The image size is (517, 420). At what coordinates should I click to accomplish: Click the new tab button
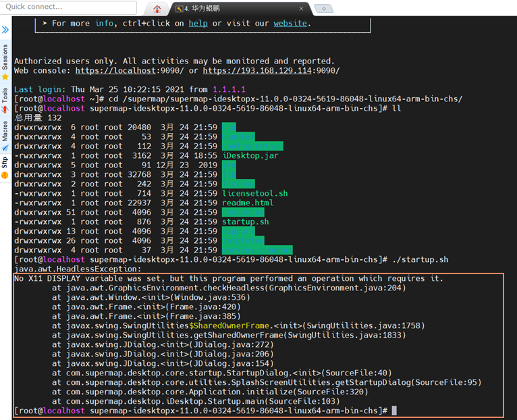(325, 9)
